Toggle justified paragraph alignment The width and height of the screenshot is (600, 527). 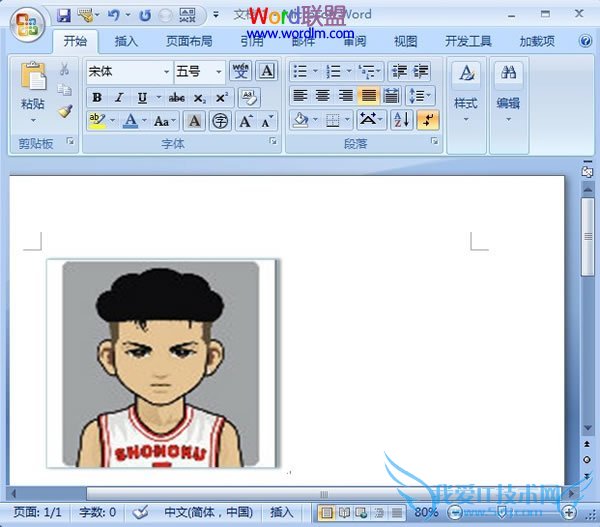(368, 96)
